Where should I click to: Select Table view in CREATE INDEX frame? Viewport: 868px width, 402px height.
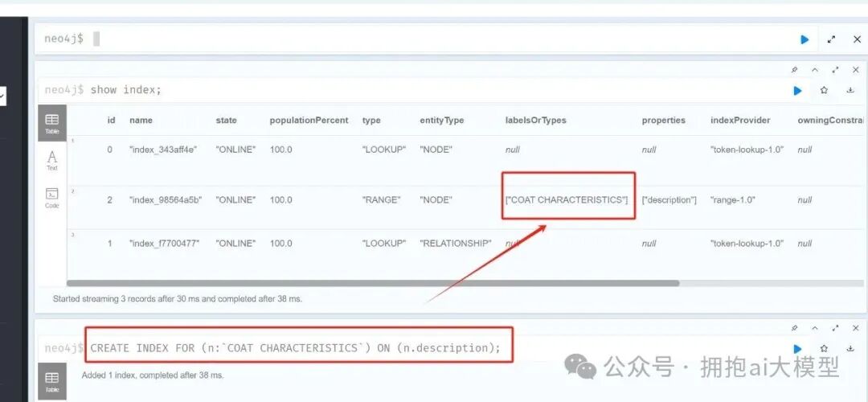[x=52, y=382]
